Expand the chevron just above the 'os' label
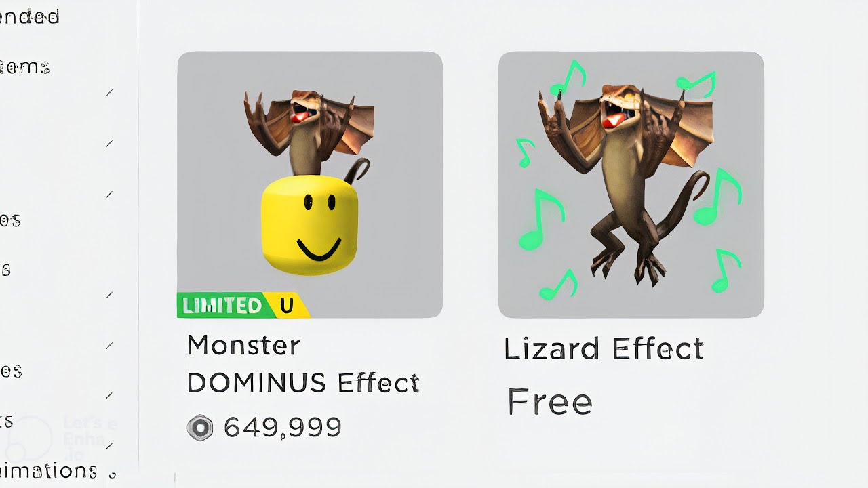Image resolution: width=868 pixels, height=488 pixels. [x=110, y=195]
